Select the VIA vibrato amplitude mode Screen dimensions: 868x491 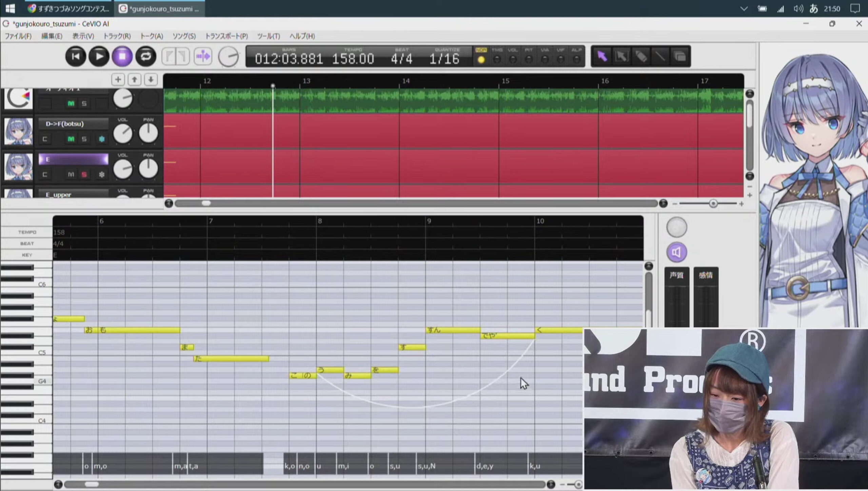point(545,60)
